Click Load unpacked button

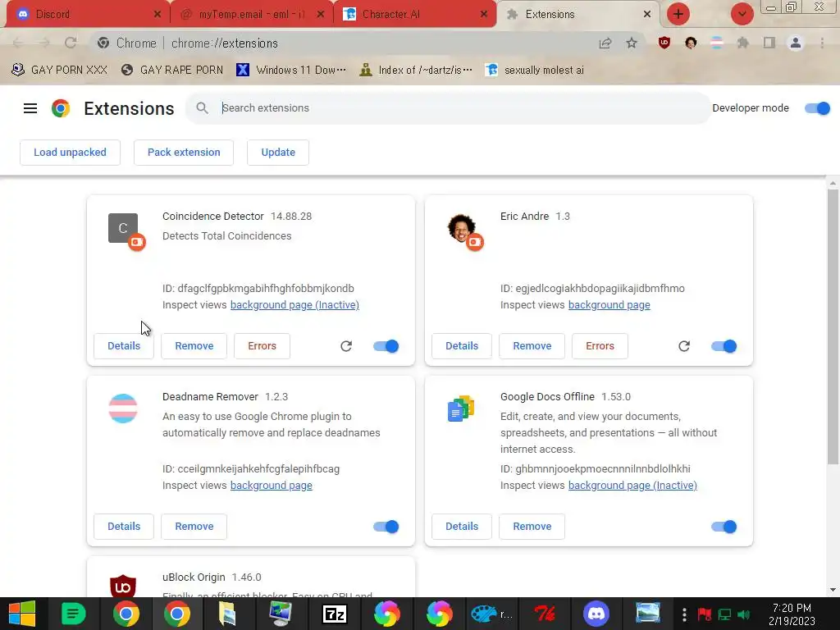[71, 153]
